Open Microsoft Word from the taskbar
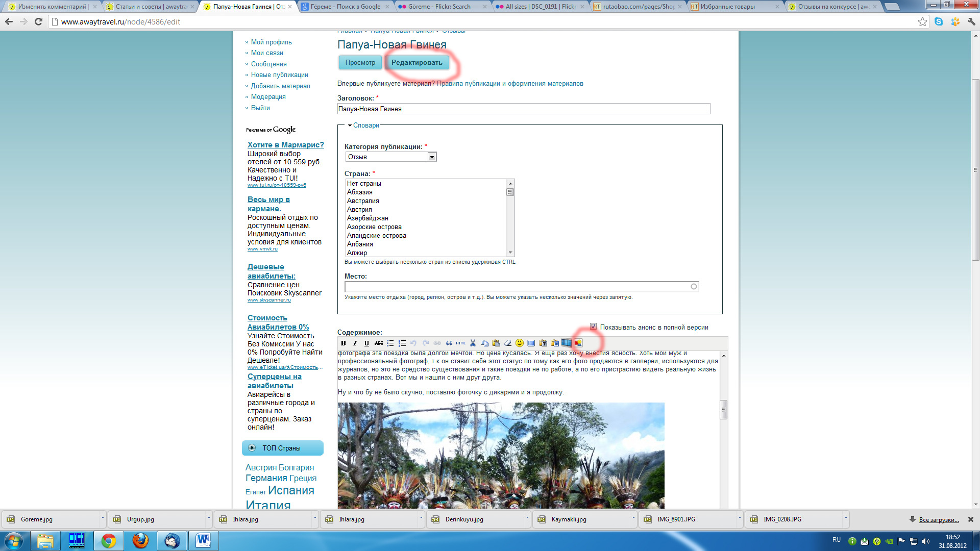Image resolution: width=980 pixels, height=551 pixels. click(203, 540)
